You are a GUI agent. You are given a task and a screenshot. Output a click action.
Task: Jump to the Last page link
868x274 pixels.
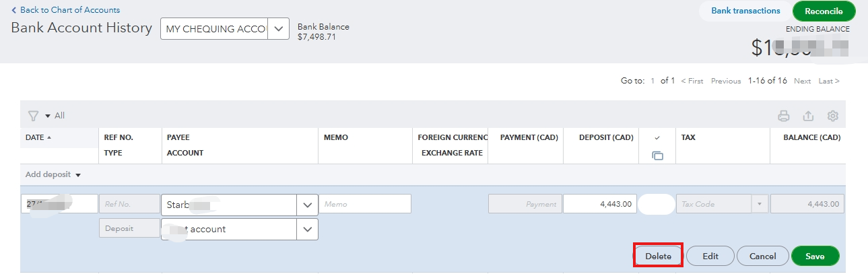pyautogui.click(x=829, y=81)
